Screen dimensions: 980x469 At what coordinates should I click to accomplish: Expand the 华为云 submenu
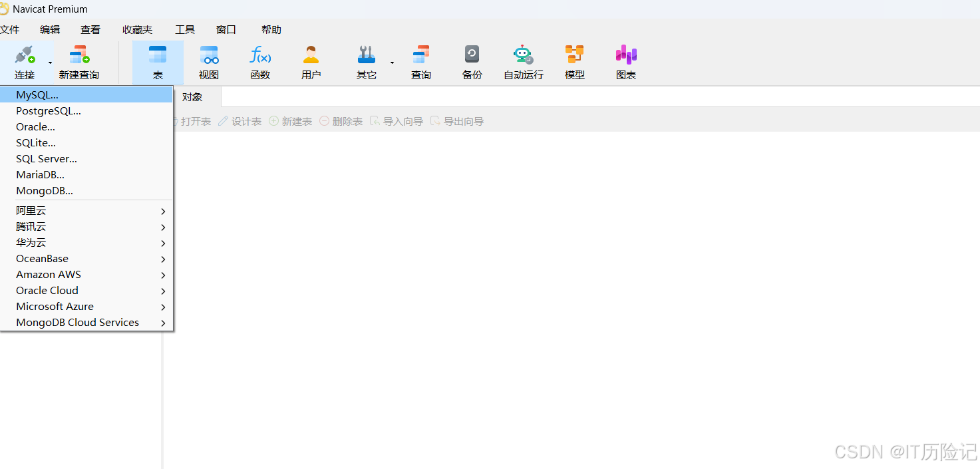coord(86,243)
